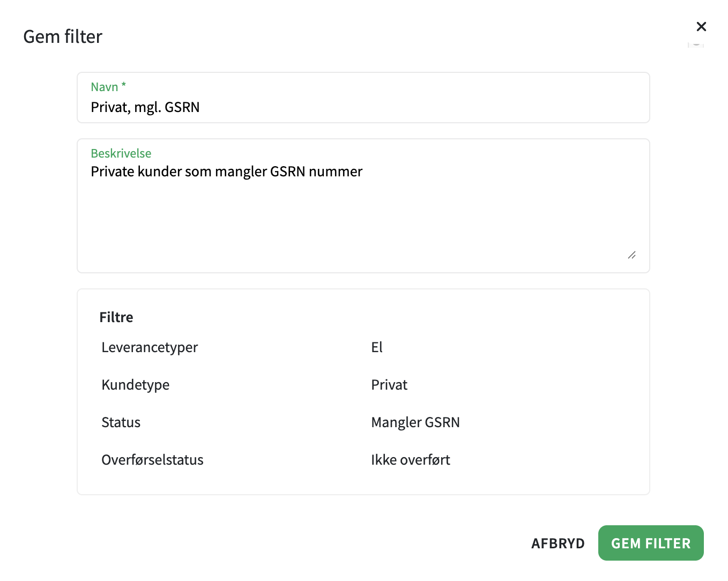Select the 'Mangler GSRN' value
Viewport: 728px width, 581px height.
coord(415,422)
